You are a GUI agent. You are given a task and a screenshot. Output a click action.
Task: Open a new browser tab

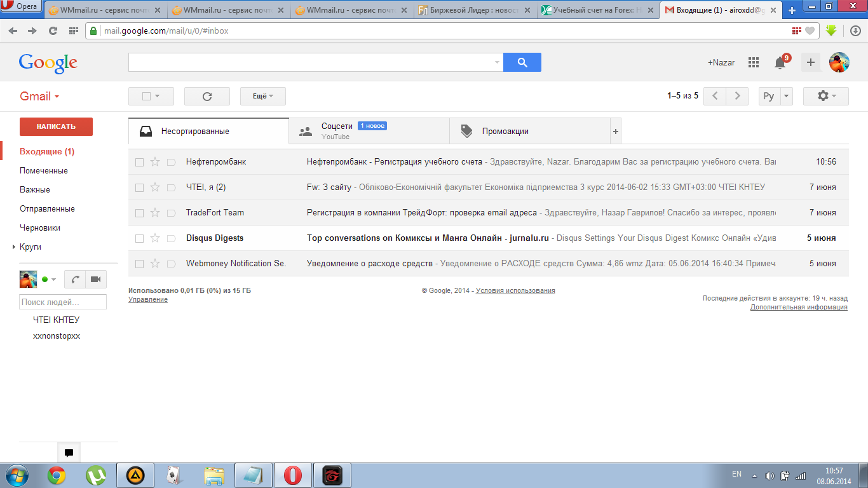792,10
